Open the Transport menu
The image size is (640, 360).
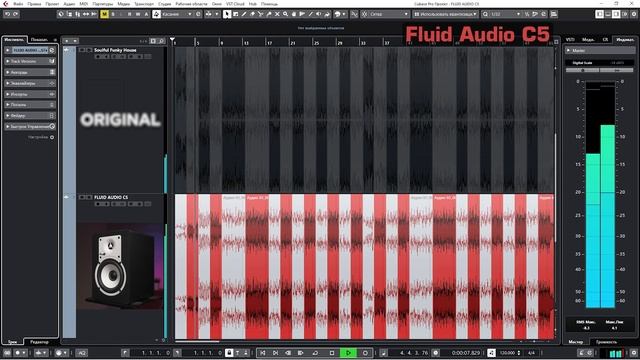pos(144,4)
